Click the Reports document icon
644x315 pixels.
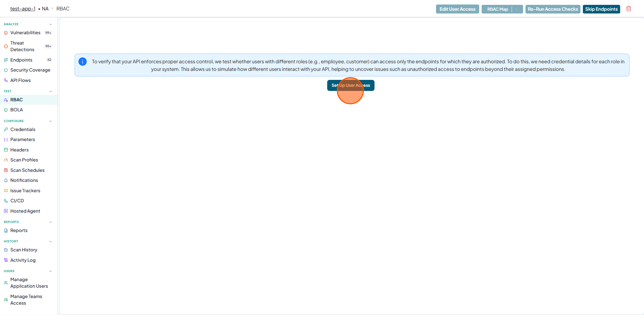tap(6, 231)
